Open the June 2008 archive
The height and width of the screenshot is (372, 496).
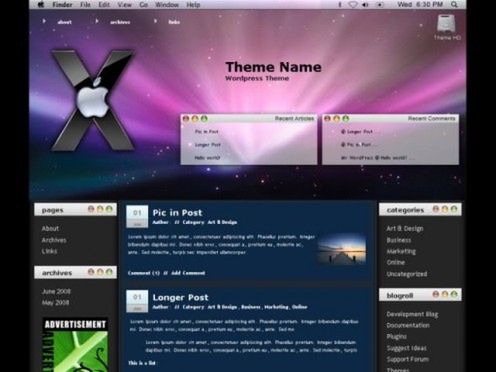pyautogui.click(x=56, y=291)
